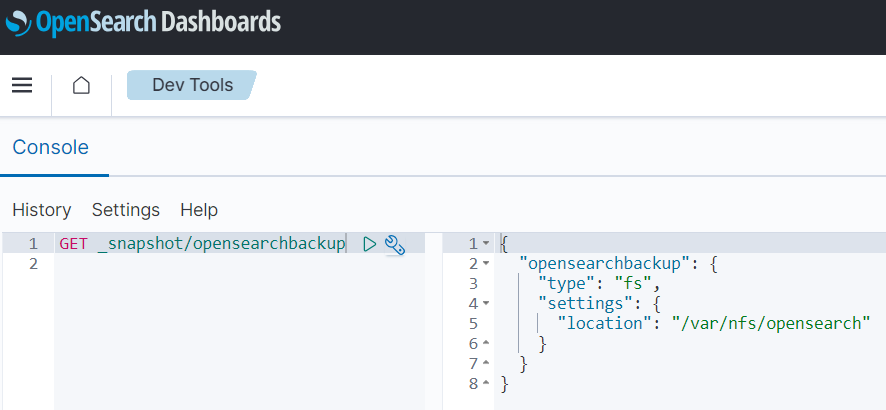Viewport: 886px width, 410px height.
Task: Click line number 1 in request editor
Action: click(33, 244)
